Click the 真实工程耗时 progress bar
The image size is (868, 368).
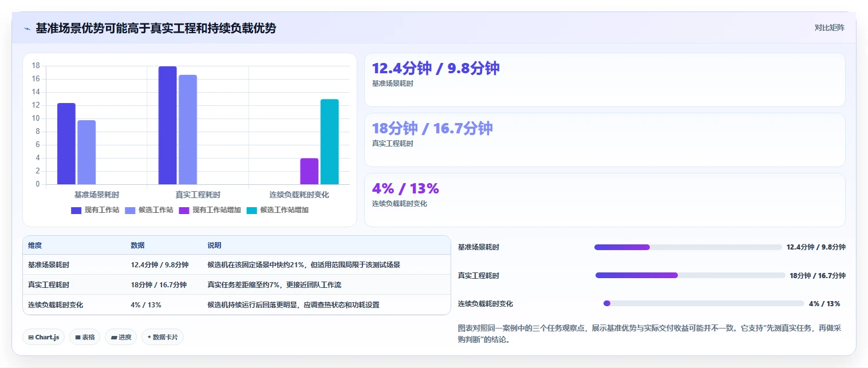coord(691,275)
